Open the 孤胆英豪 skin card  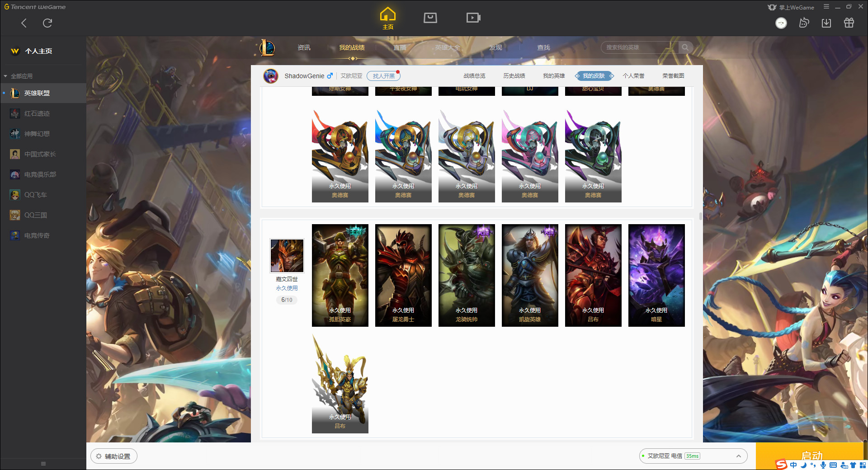(x=340, y=275)
